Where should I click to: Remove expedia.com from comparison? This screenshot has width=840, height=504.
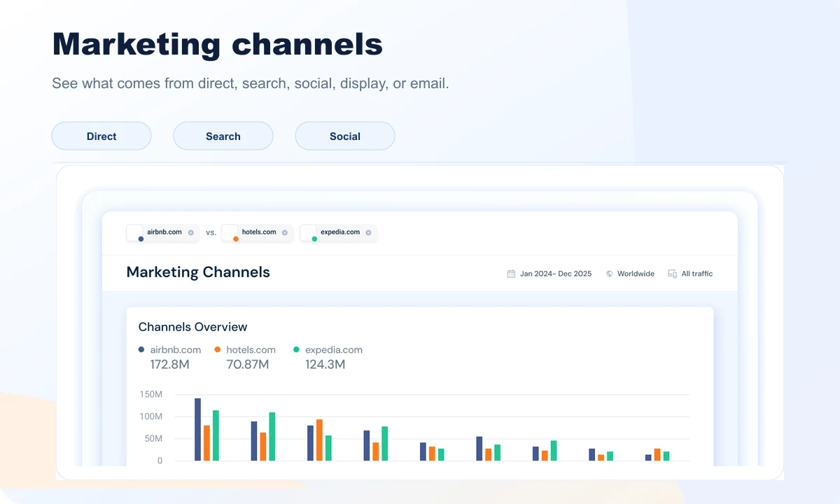click(368, 232)
